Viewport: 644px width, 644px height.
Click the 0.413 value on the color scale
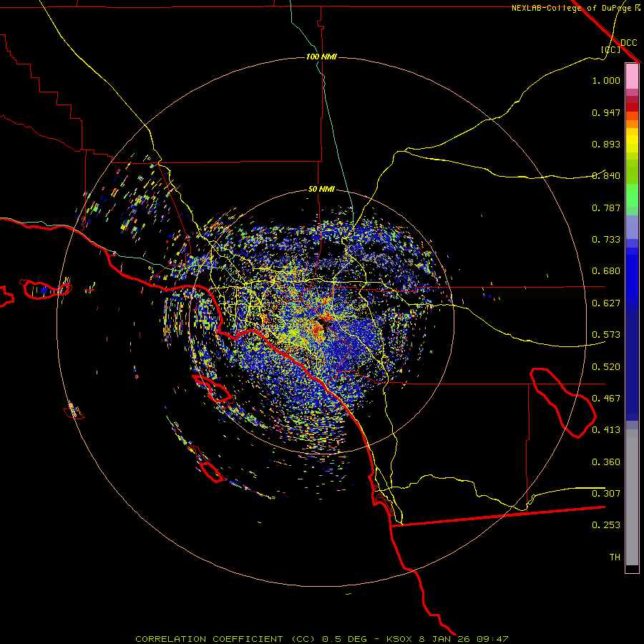pos(606,430)
